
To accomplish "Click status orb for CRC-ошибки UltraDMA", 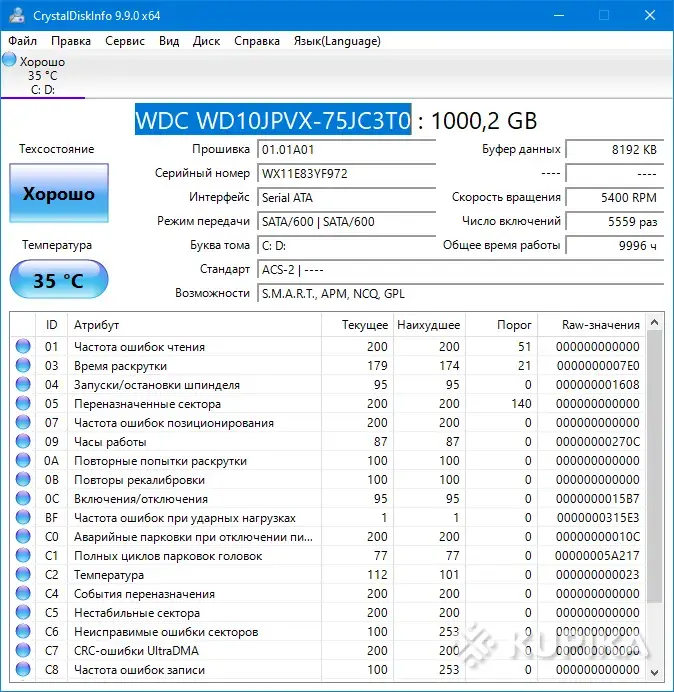I will tap(23, 650).
